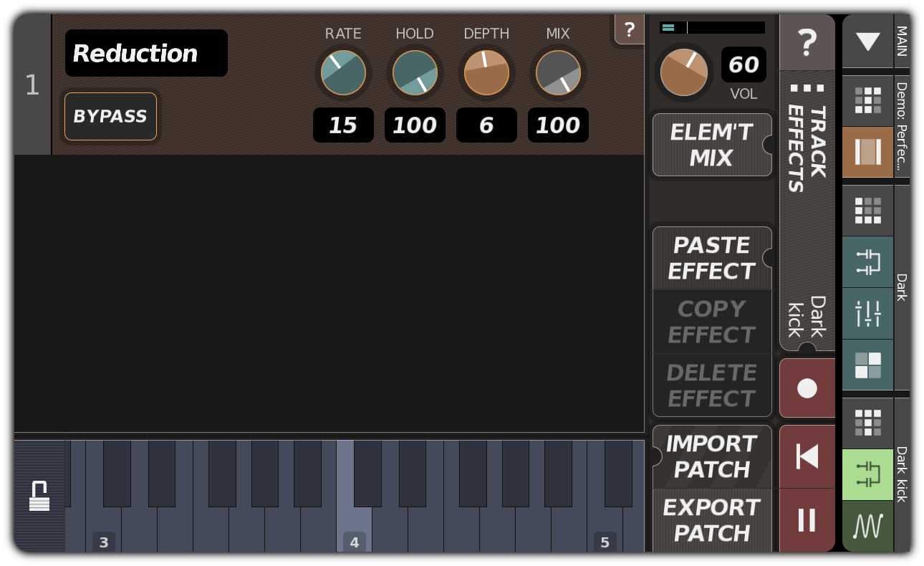924x566 pixels.
Task: Click the PASTE EFFECT button
Action: pos(711,258)
